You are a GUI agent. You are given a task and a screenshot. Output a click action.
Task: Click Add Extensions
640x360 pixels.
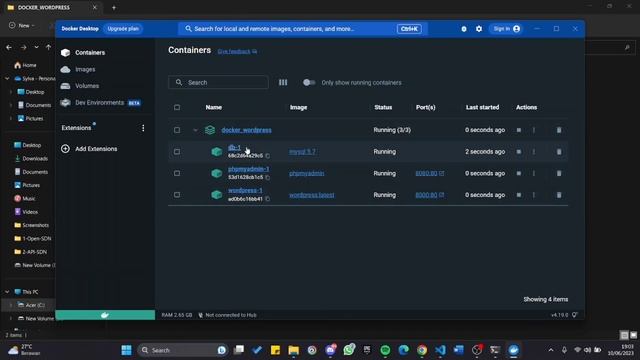pyautogui.click(x=89, y=149)
